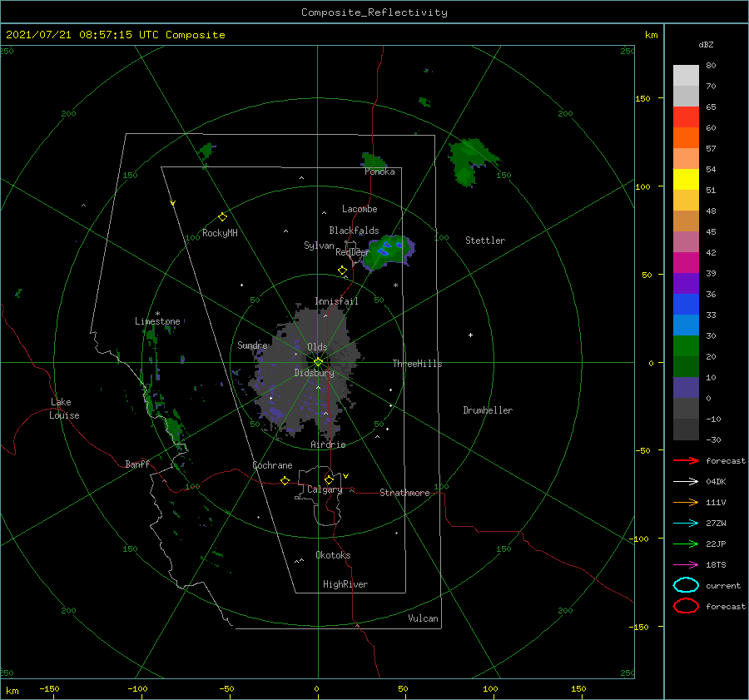Click the cyan current ellipse legend symbol
The height and width of the screenshot is (700, 749).
point(686,585)
